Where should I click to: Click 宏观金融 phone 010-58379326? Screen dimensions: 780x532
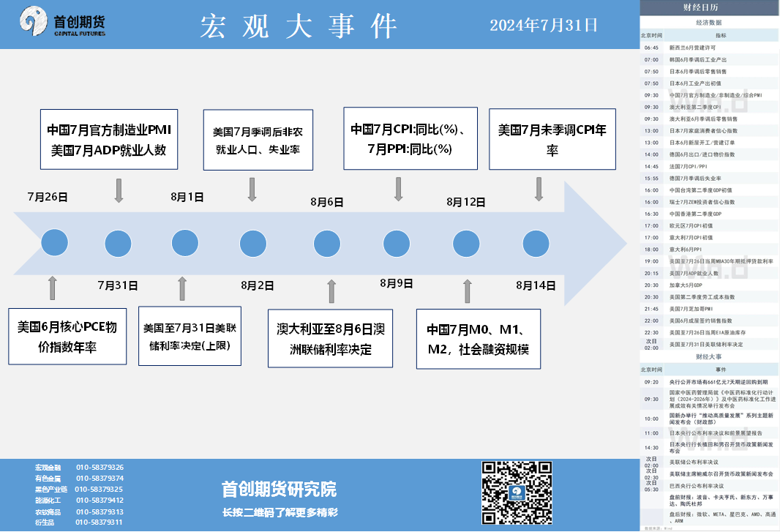(x=100, y=468)
